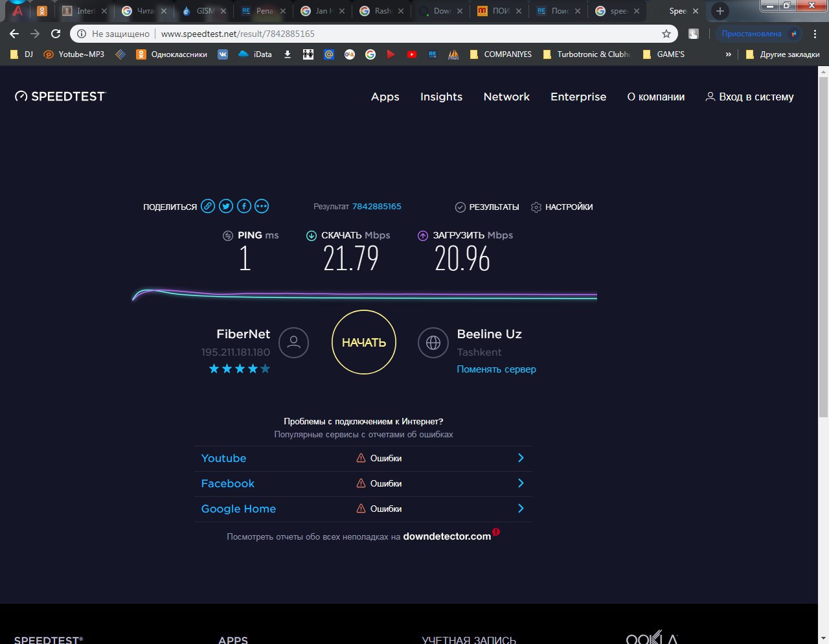Open Chrome three-dot menu

pos(815,34)
